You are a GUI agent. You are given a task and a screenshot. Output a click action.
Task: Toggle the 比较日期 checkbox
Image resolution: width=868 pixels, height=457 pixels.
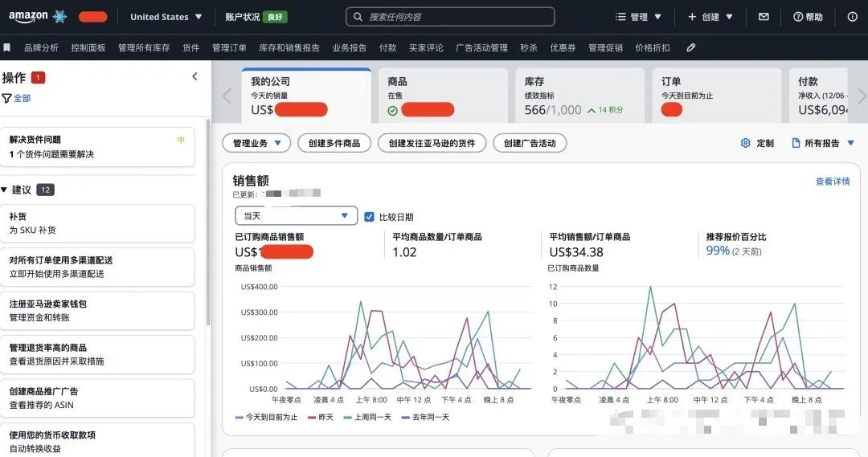[x=369, y=217]
